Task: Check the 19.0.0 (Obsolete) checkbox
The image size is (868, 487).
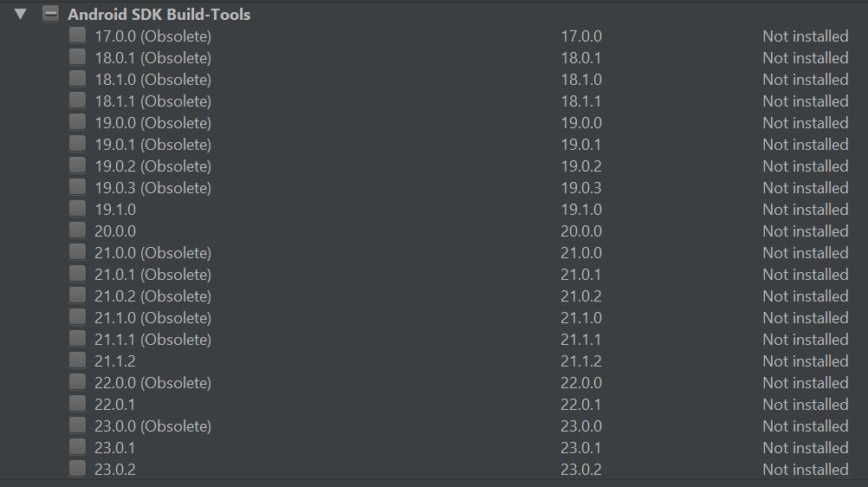Action: tap(78, 122)
